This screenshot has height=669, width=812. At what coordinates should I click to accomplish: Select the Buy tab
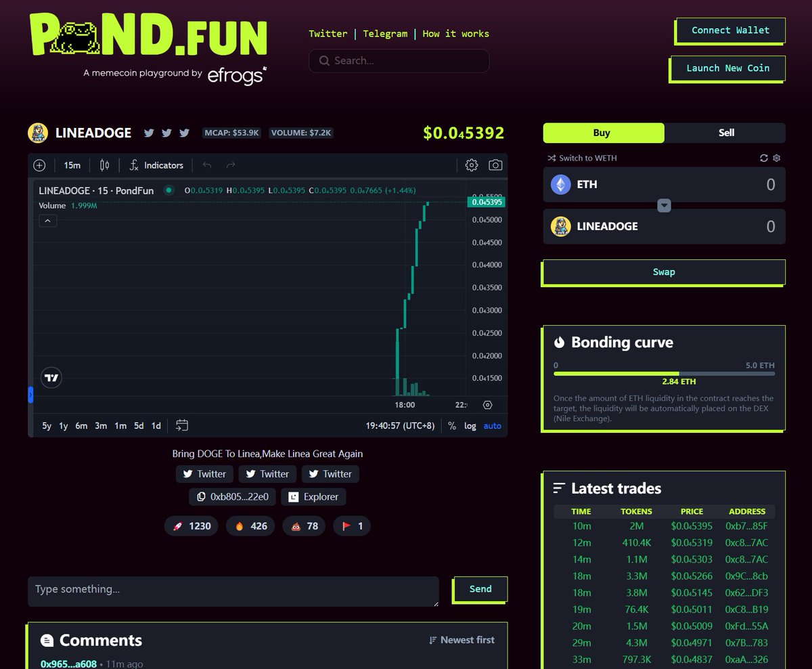604,133
